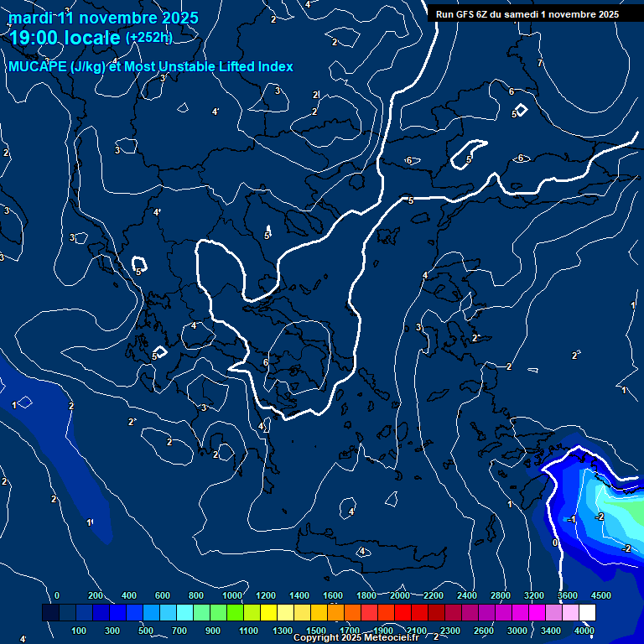Click the magenta legend swatch between 3200 and 3400

(x=537, y=612)
